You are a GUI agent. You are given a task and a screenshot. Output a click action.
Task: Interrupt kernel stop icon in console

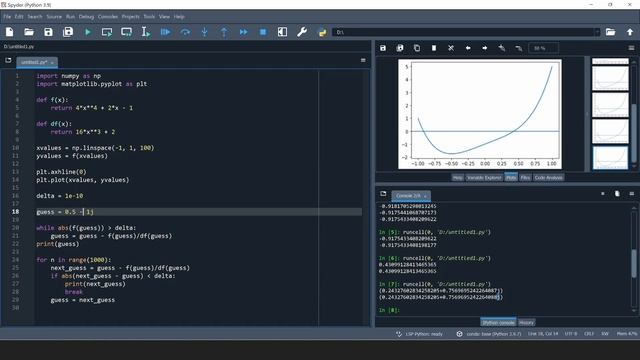point(603,194)
